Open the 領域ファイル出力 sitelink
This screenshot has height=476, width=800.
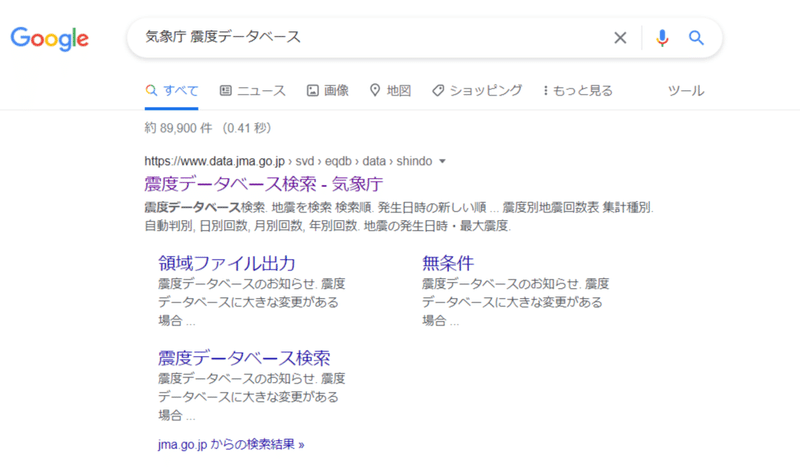227,263
